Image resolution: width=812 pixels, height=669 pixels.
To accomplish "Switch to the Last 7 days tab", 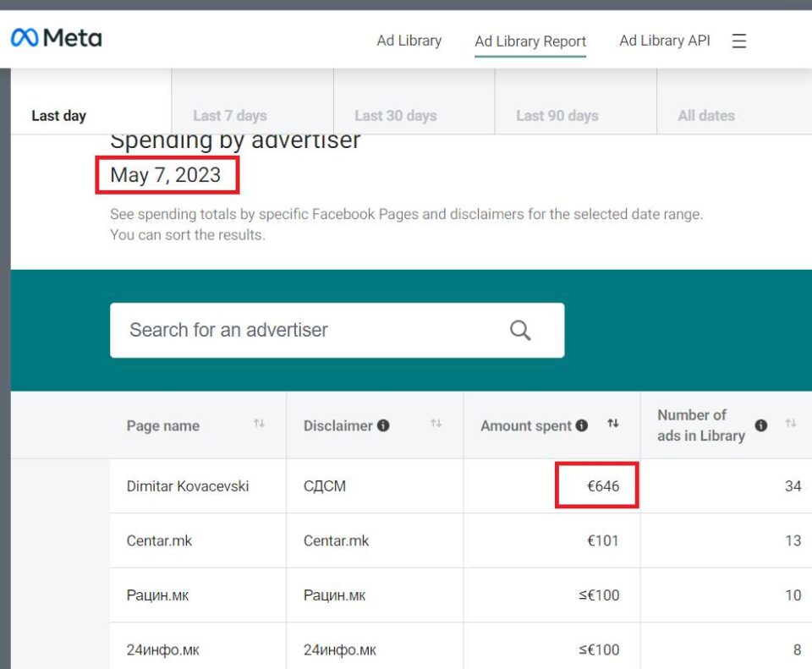I will tap(229, 116).
